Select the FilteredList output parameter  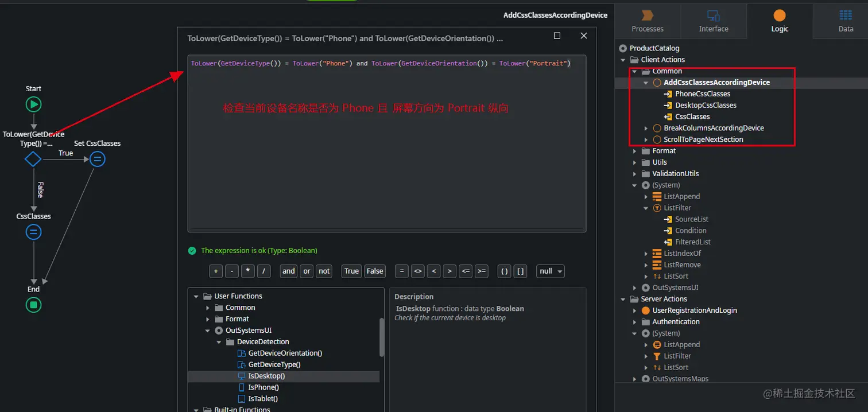pyautogui.click(x=693, y=242)
